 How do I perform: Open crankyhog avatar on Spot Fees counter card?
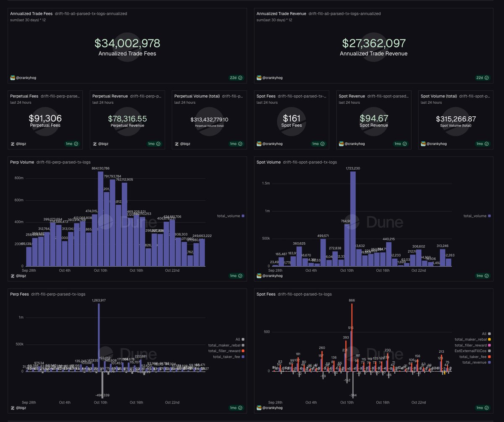259,144
